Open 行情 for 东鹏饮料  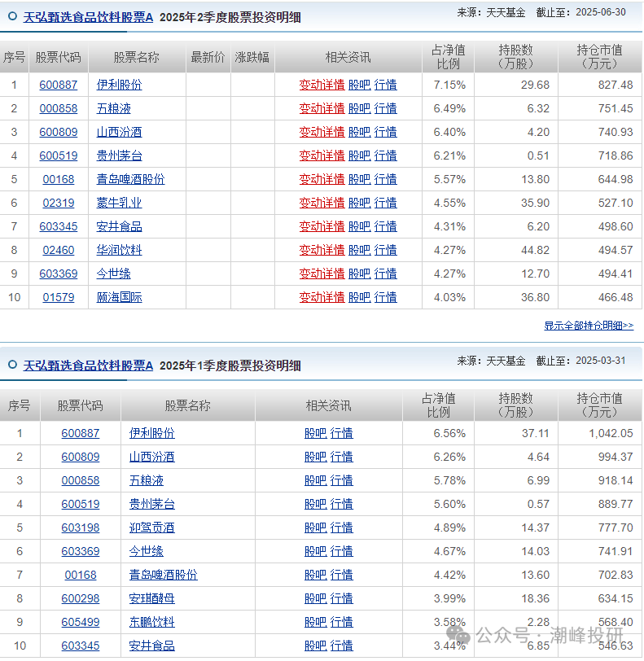[342, 622]
